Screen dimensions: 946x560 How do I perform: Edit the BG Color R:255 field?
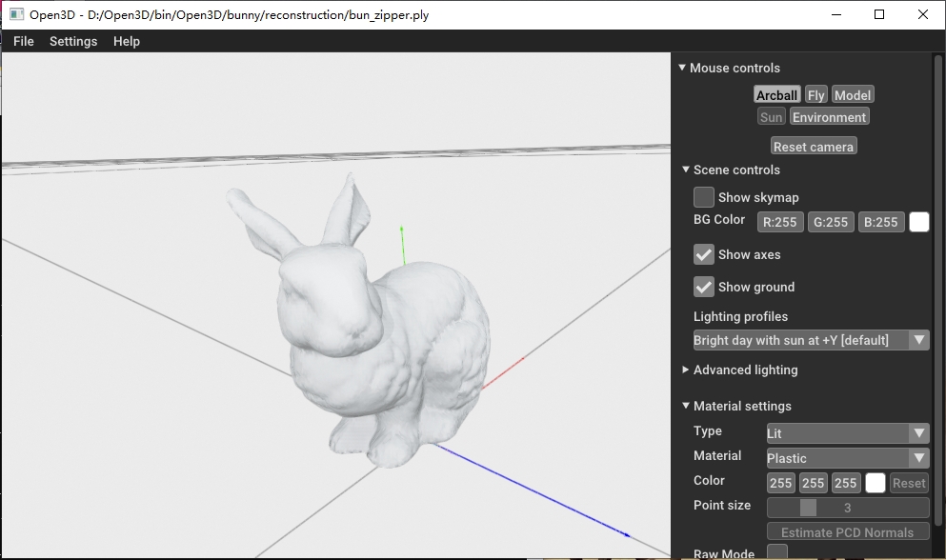click(779, 222)
